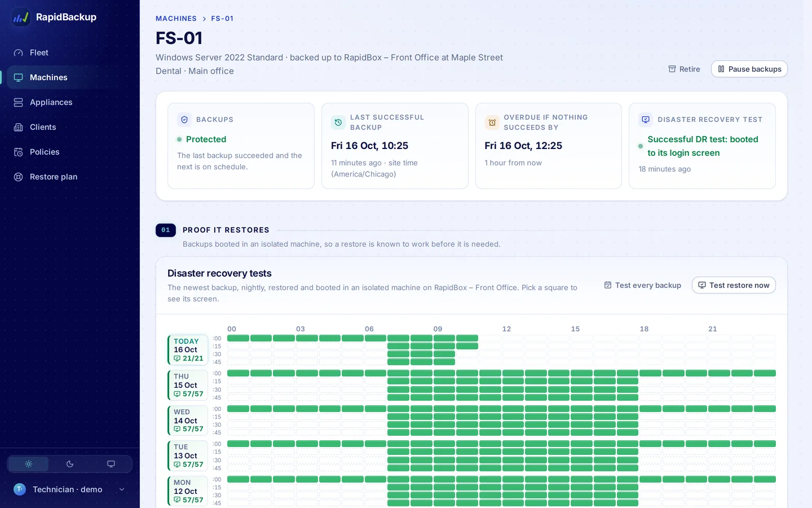Click the Fleet gauge icon
This screenshot has height=508, width=812.
point(19,52)
